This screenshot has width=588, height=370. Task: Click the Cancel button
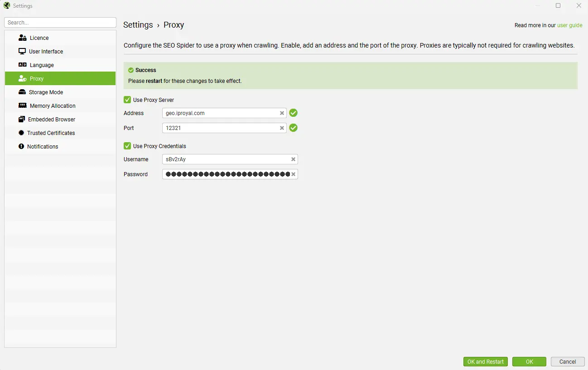(x=567, y=362)
